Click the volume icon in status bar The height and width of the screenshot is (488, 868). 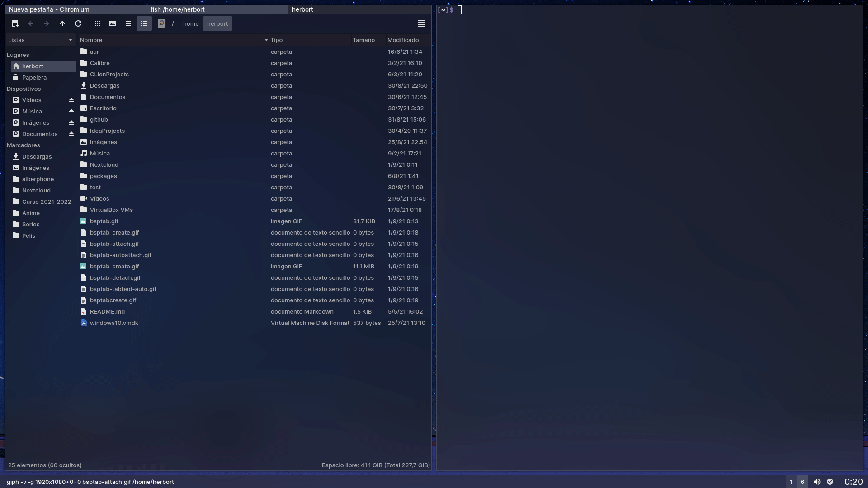pyautogui.click(x=816, y=482)
